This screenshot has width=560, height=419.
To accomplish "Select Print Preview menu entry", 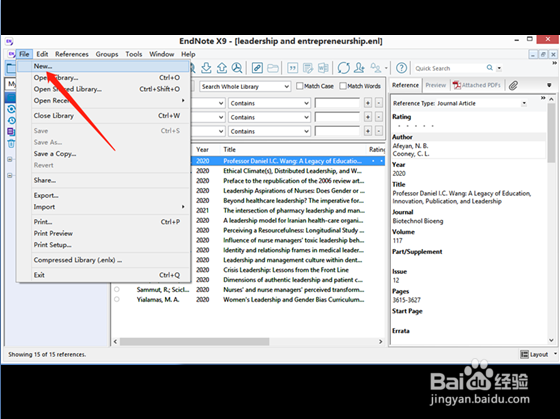I will tap(104, 233).
